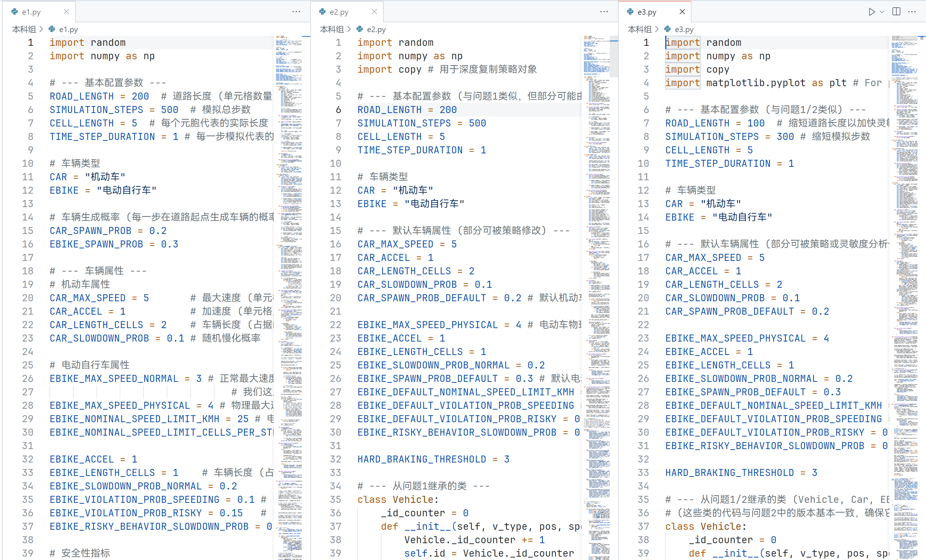Close the e2.py editor tab
This screenshot has height=560, width=926.
(374, 12)
